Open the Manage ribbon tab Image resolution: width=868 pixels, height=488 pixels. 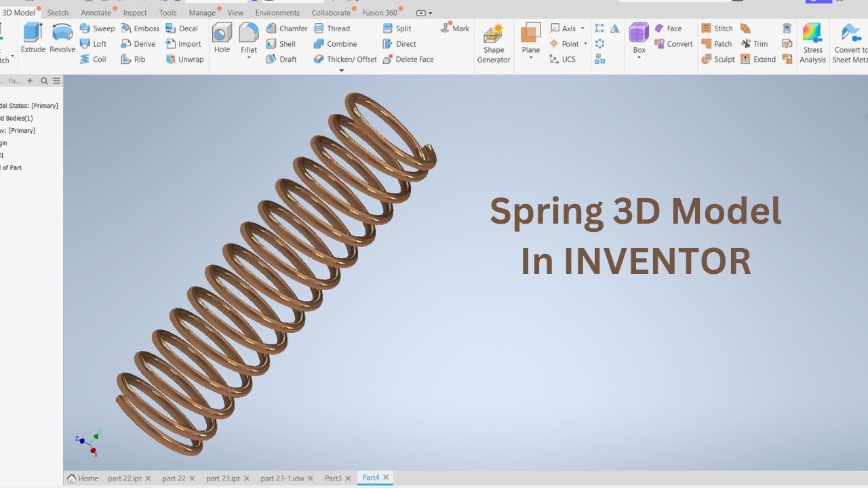pos(202,13)
